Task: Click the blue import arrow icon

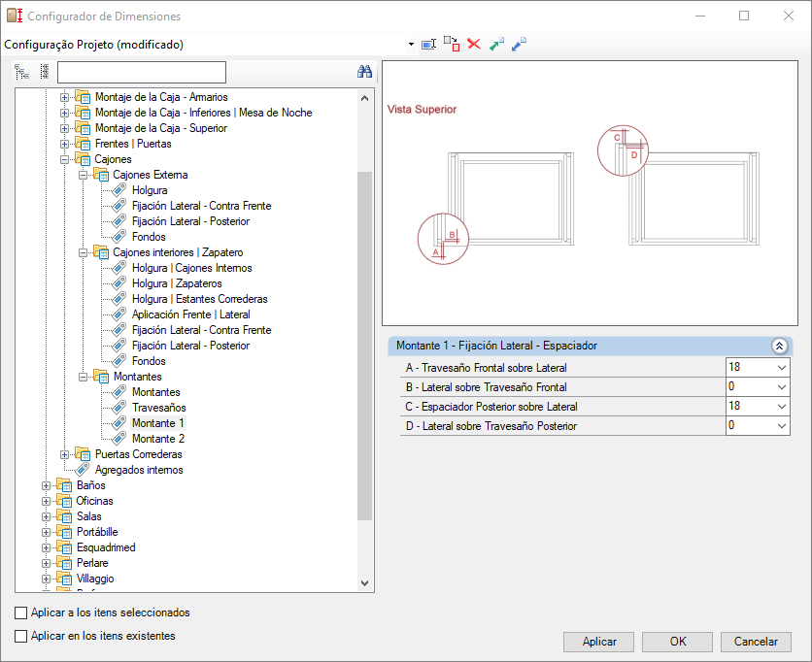Action: tap(519, 45)
